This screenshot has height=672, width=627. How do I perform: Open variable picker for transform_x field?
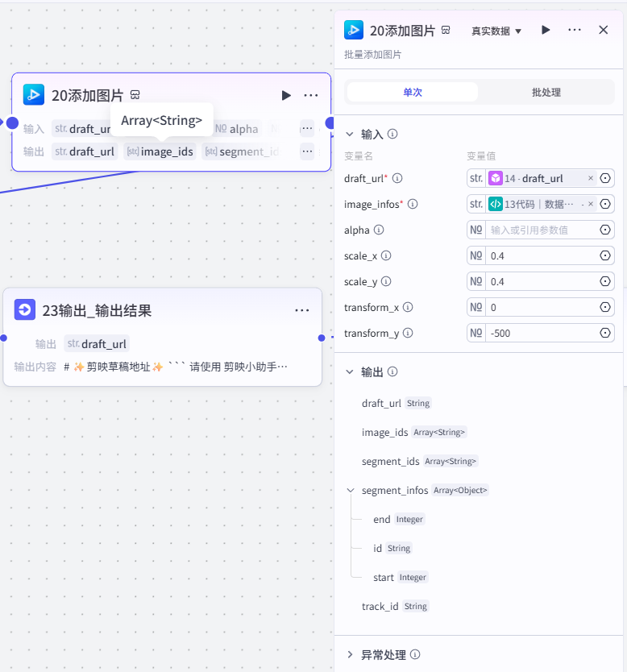[x=605, y=307]
